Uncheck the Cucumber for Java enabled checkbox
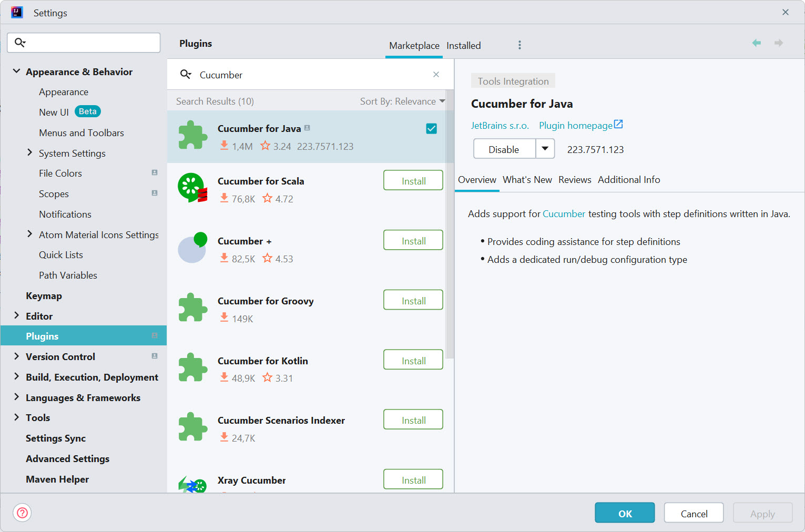The image size is (805, 532). (x=431, y=129)
